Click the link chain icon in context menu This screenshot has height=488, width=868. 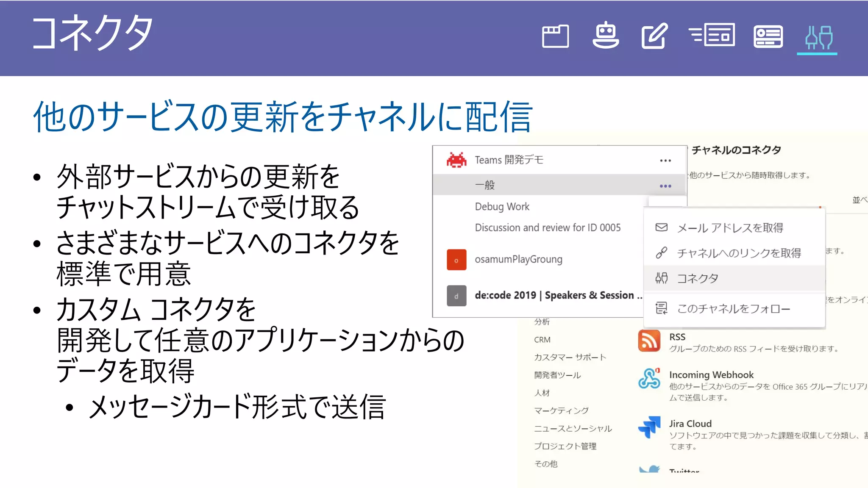click(x=661, y=253)
